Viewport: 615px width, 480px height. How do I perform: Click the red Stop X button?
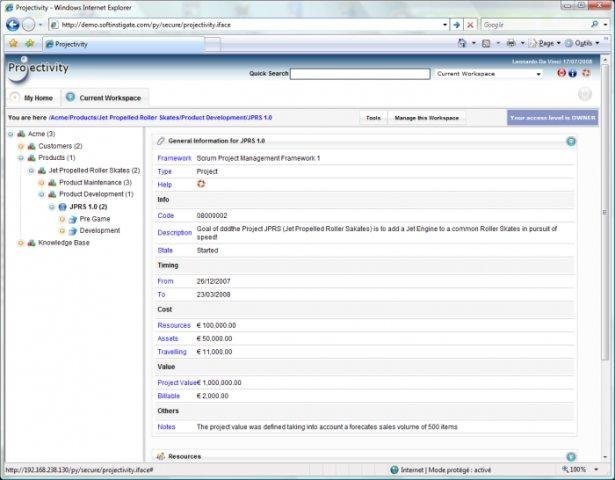click(470, 25)
